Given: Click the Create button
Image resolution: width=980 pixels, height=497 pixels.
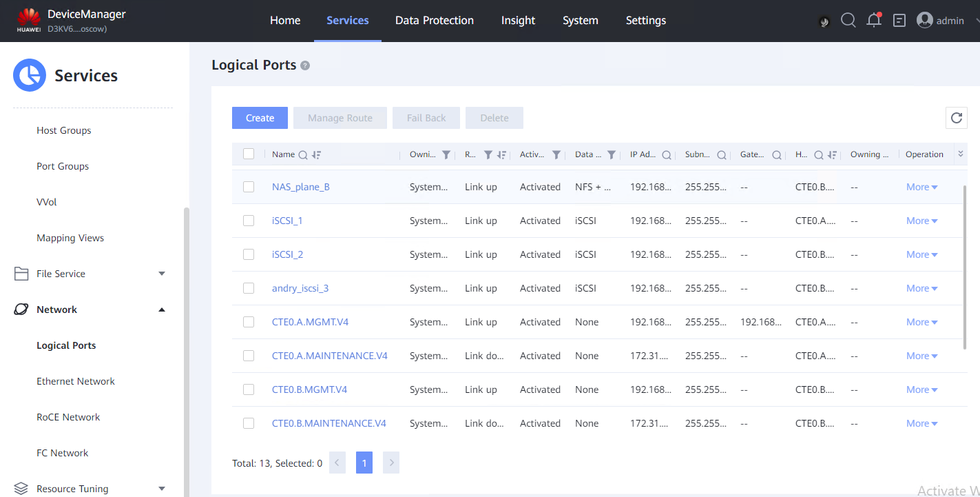Looking at the screenshot, I should 260,118.
